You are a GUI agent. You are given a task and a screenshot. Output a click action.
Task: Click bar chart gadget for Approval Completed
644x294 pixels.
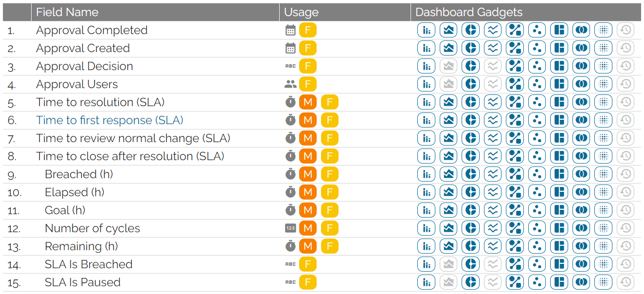[x=426, y=30]
